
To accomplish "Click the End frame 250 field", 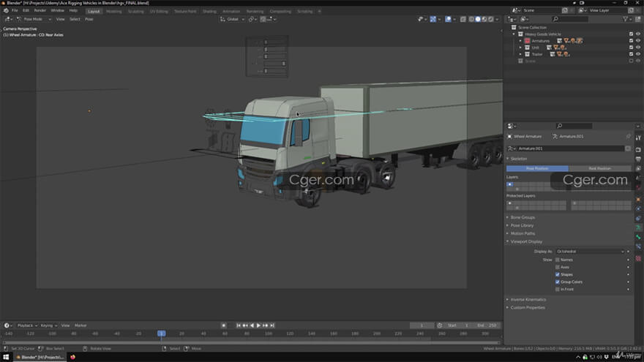I will 486,325.
